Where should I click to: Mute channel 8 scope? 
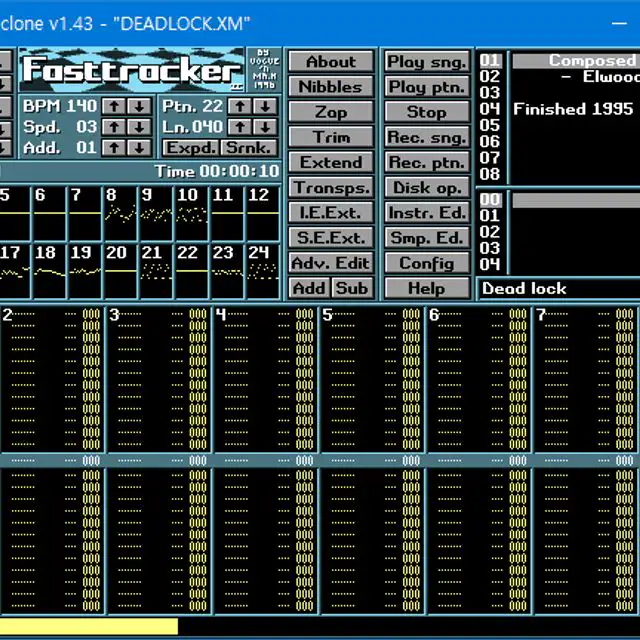[x=120, y=213]
